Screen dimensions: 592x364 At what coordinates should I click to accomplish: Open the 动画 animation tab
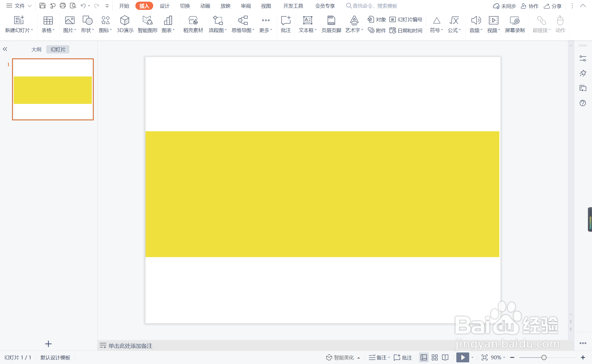tap(205, 6)
